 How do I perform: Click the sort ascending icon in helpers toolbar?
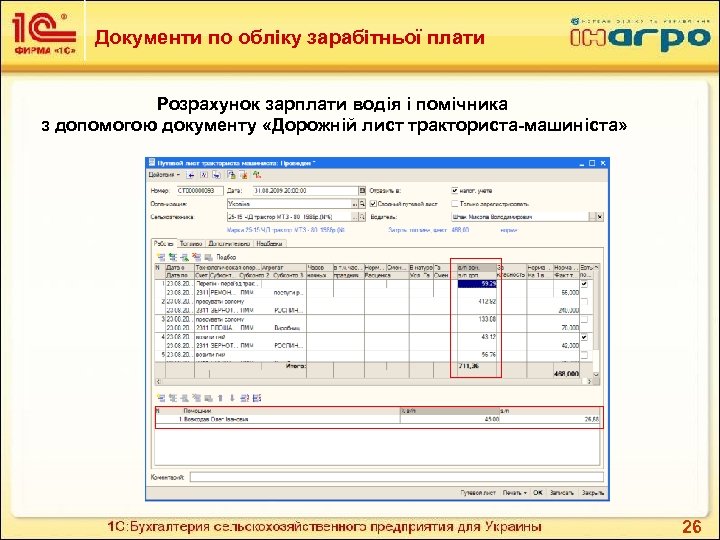[x=244, y=398]
